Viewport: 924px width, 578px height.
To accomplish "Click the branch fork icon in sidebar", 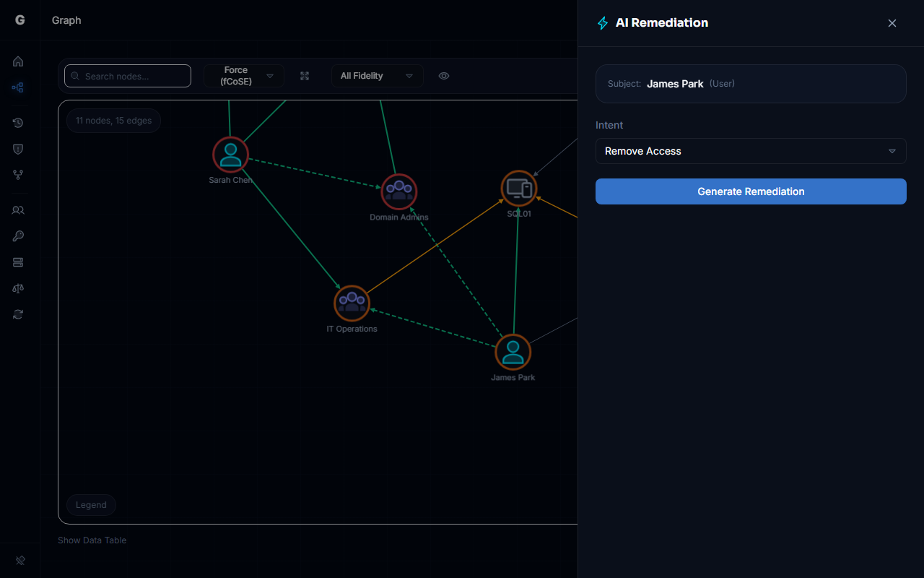I will pos(18,175).
